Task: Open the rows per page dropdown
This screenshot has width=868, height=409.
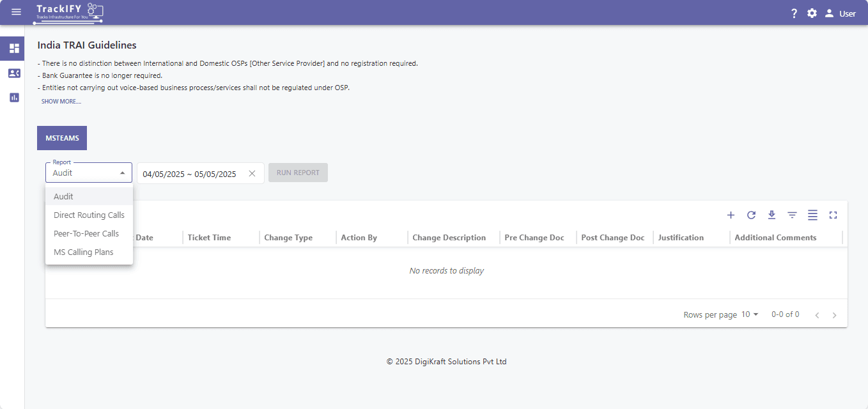Action: tap(750, 314)
